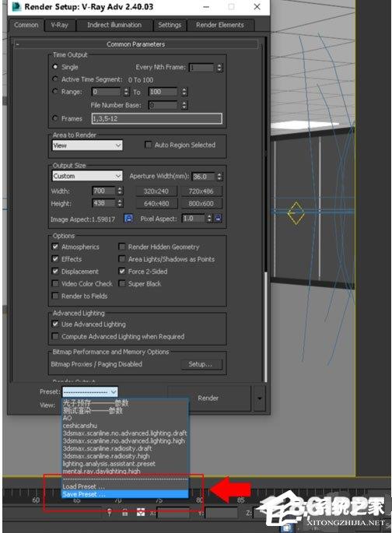Viewport: 392px width, 533px height.
Task: Select 3dsmax.scanline.no.advanced.lighting.draft preset
Action: tap(125, 433)
